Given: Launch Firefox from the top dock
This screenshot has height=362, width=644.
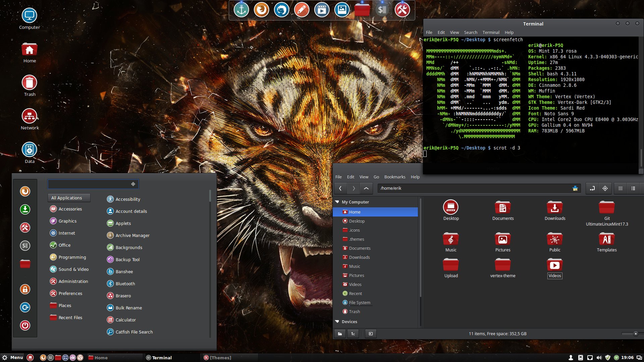Looking at the screenshot, I should 261,10.
